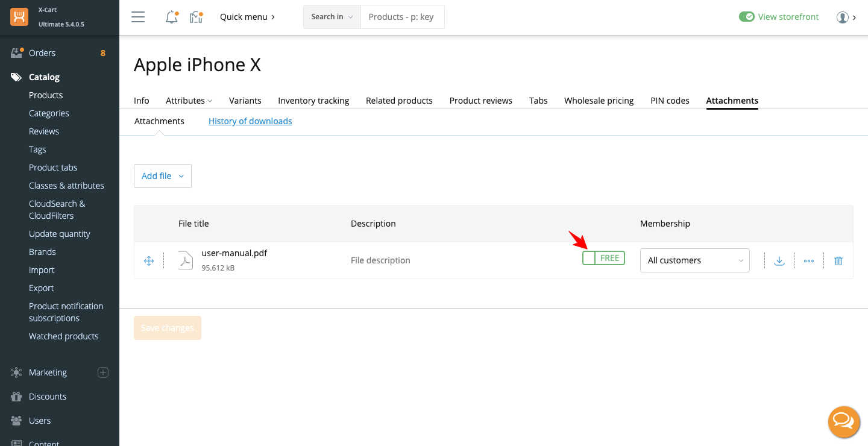Open more options for attachment row
Screen dimensions: 868x446
(x=809, y=260)
